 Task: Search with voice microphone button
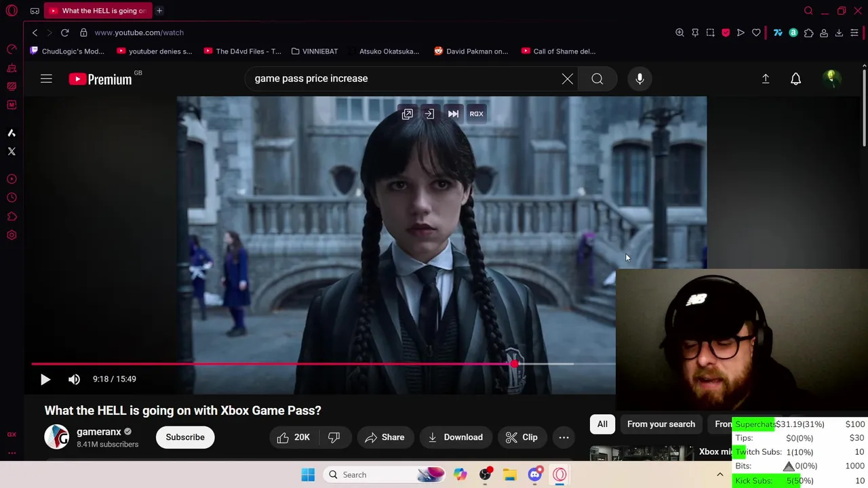(x=639, y=79)
